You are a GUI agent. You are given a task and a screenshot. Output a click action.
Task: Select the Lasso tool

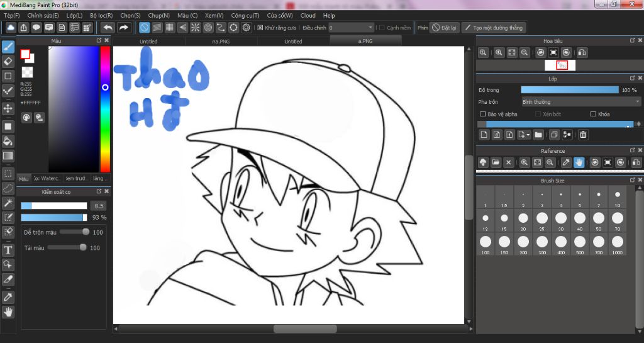point(8,188)
